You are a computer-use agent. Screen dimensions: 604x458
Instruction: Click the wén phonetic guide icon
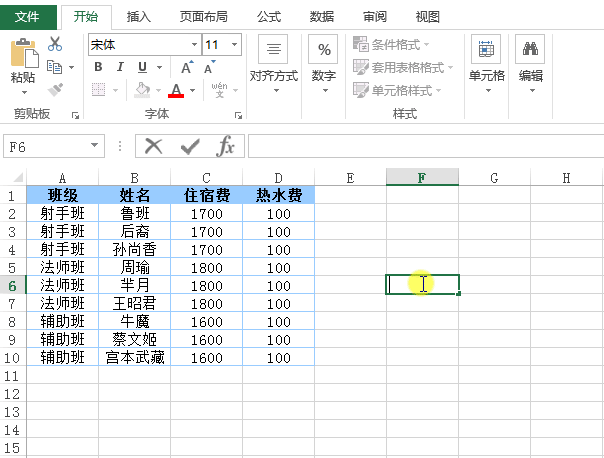219,90
